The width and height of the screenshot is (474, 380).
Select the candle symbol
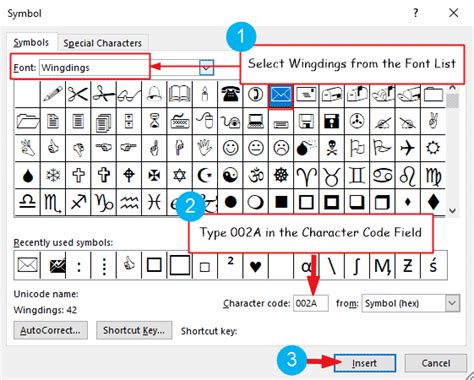205,94
